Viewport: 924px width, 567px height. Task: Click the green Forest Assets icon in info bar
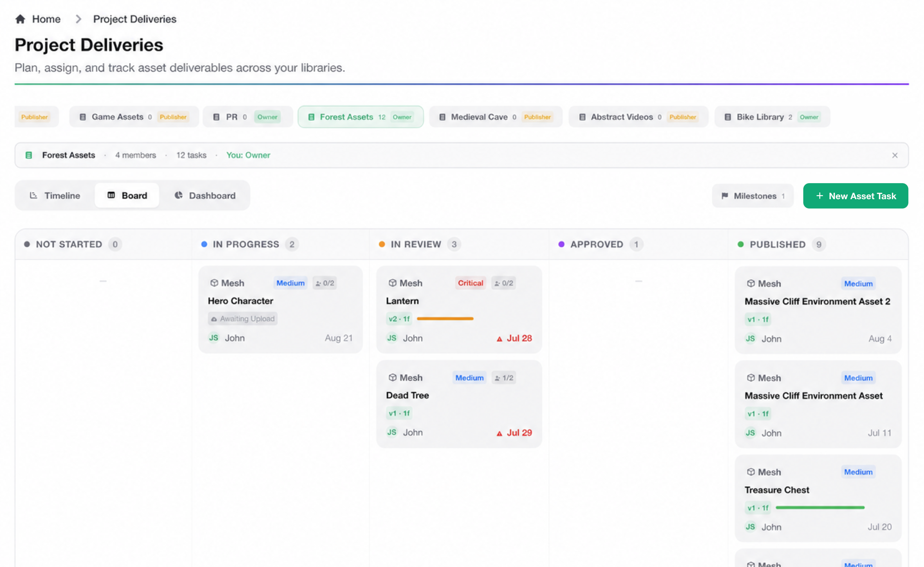pos(29,155)
